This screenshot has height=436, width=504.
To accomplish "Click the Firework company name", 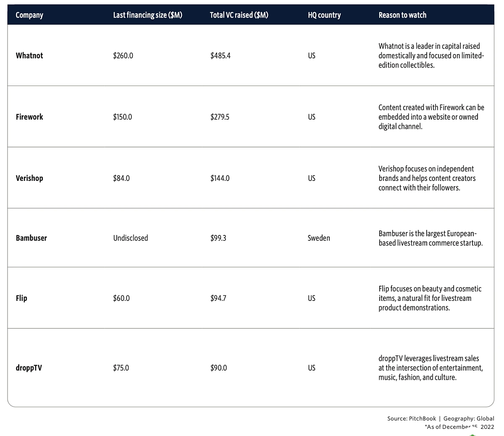I will pyautogui.click(x=29, y=117).
